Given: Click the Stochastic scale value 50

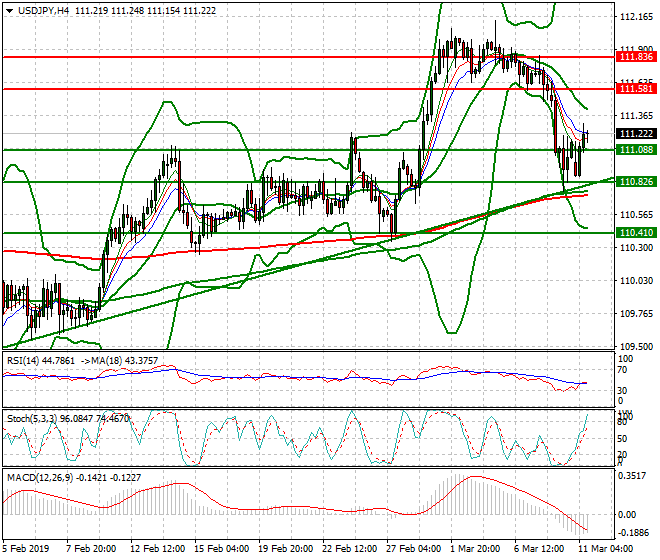Looking at the screenshot, I should point(622,438).
